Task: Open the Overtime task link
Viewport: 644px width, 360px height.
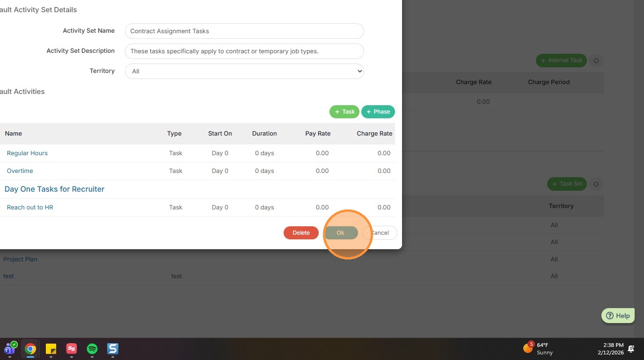Action: (x=20, y=171)
